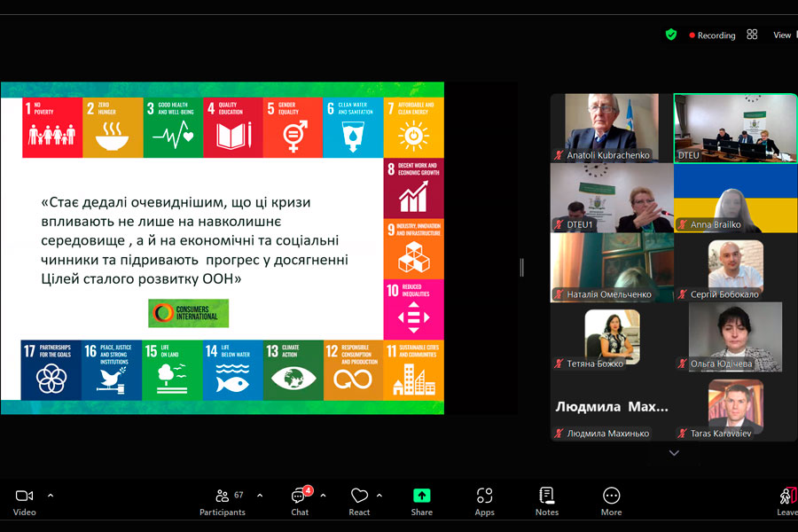The height and width of the screenshot is (532, 798).
Task: Open the Chat panel icon
Action: [300, 496]
